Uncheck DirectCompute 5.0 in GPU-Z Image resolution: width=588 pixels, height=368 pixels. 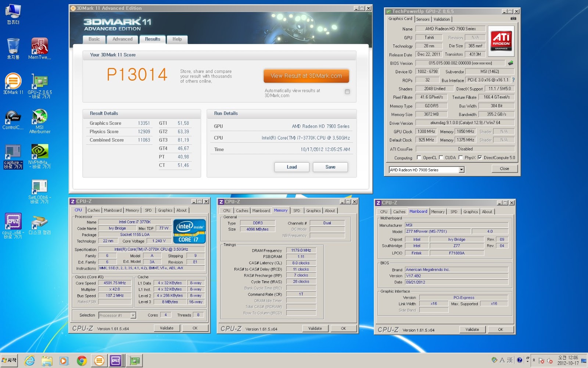pos(479,158)
